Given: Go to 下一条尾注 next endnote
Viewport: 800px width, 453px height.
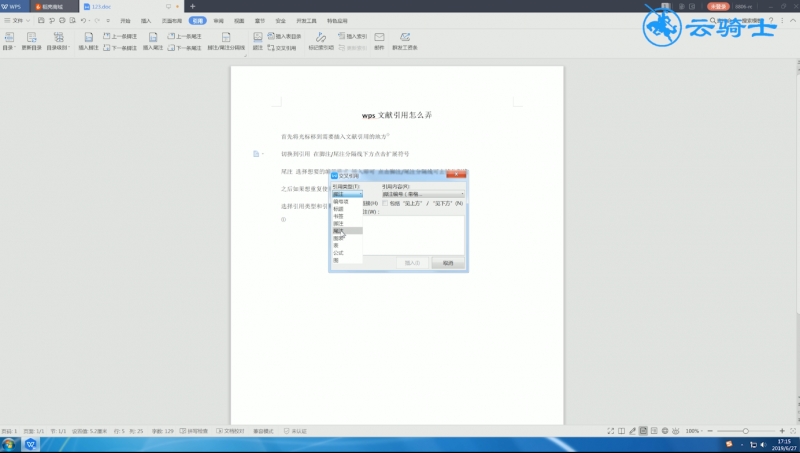Looking at the screenshot, I should pos(185,47).
